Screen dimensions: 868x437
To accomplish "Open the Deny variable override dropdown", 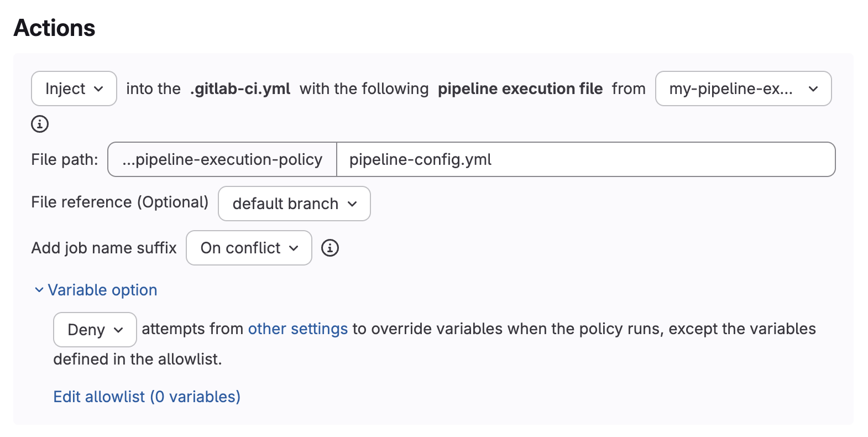I will 95,330.
